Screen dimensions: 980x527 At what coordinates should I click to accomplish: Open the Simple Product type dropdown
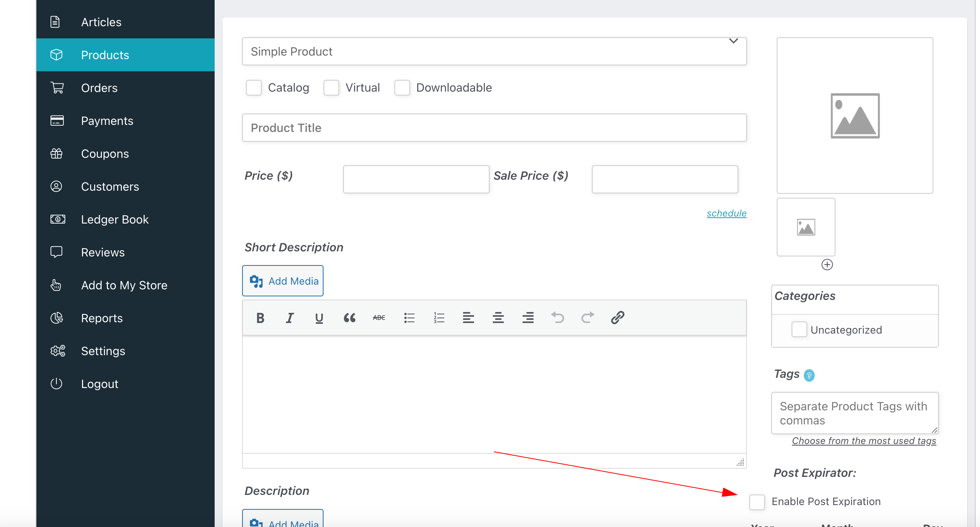494,51
